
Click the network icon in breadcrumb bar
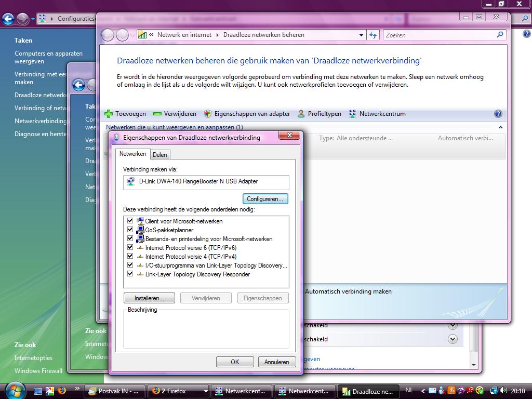(142, 35)
